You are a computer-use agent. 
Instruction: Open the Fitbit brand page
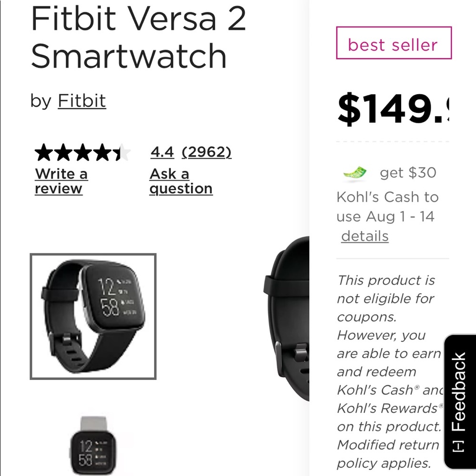pyautogui.click(x=81, y=100)
